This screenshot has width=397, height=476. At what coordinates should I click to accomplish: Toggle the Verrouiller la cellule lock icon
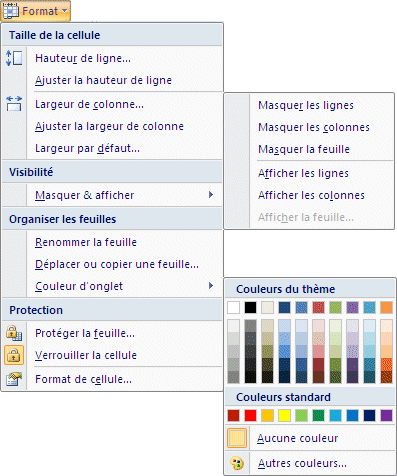(x=14, y=355)
